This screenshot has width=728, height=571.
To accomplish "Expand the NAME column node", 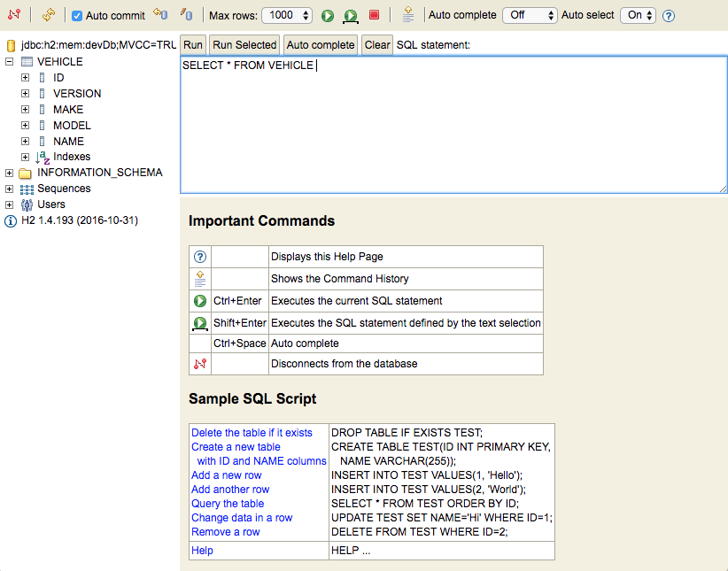I will [x=25, y=141].
